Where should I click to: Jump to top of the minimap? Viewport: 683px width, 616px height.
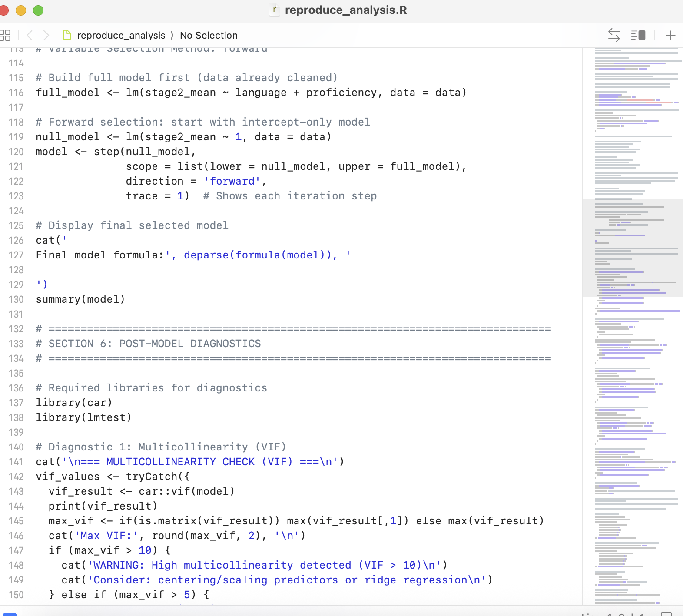pos(633,50)
